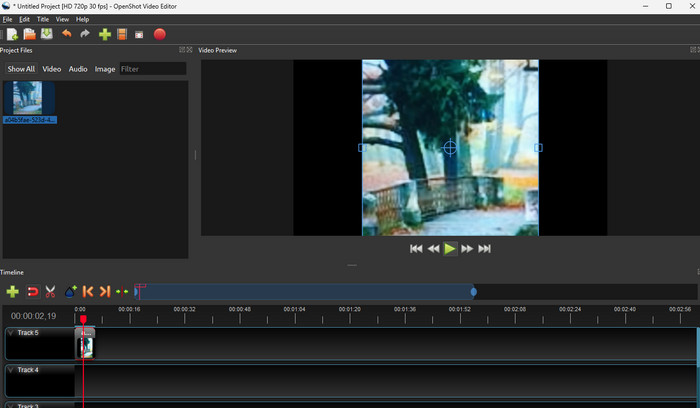
Task: Jump to previous marker
Action: (x=88, y=291)
